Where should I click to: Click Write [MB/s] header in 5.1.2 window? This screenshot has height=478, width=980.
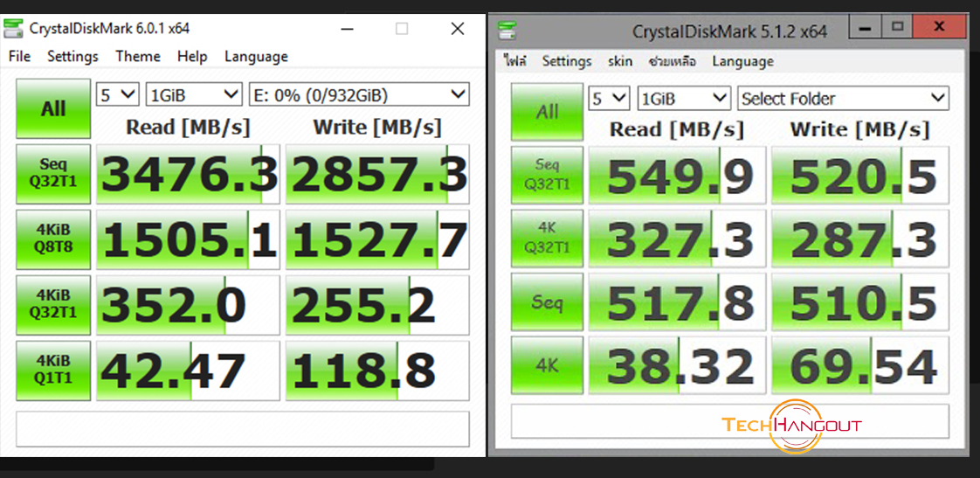point(860,129)
